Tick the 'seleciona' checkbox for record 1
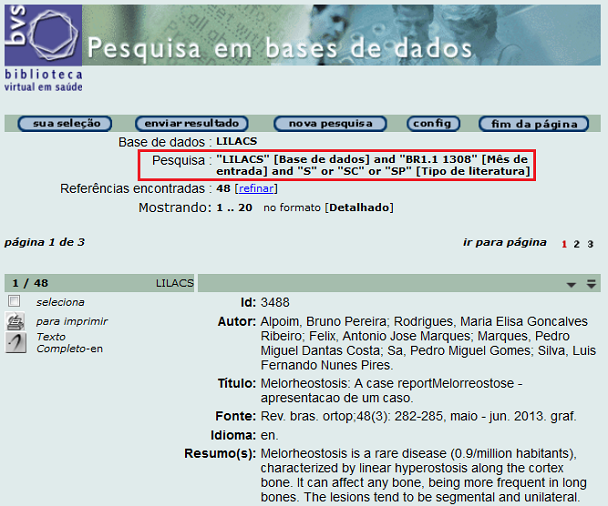Image resolution: width=608 pixels, height=506 pixels. (x=14, y=301)
